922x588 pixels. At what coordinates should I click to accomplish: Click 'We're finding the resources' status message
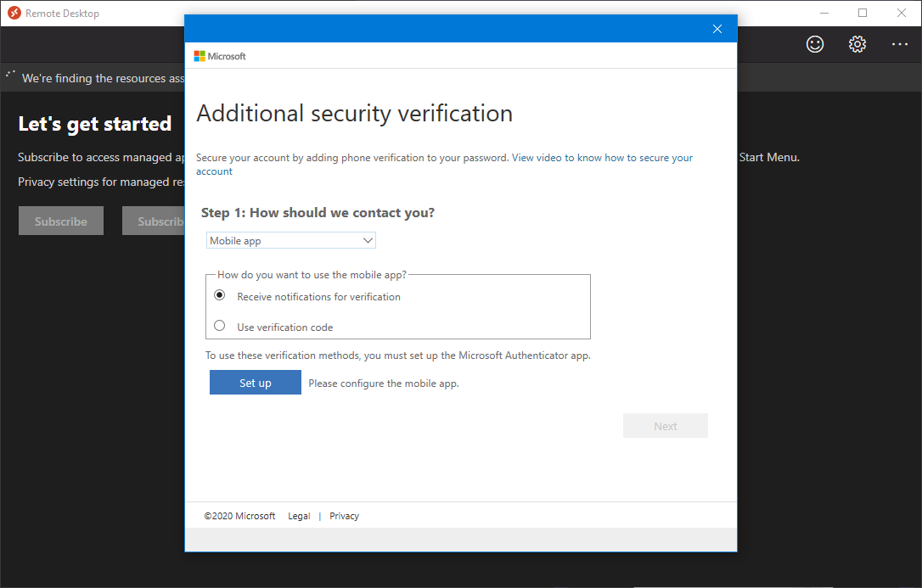(103, 78)
